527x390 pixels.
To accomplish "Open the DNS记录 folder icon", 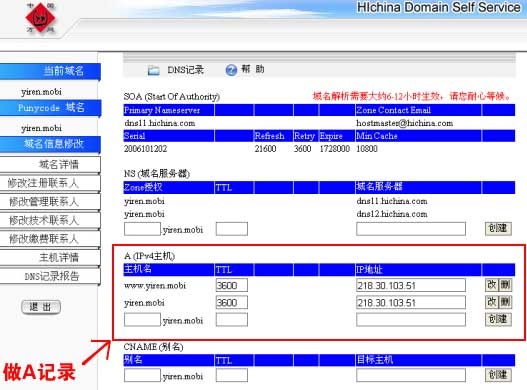I will click(x=154, y=70).
